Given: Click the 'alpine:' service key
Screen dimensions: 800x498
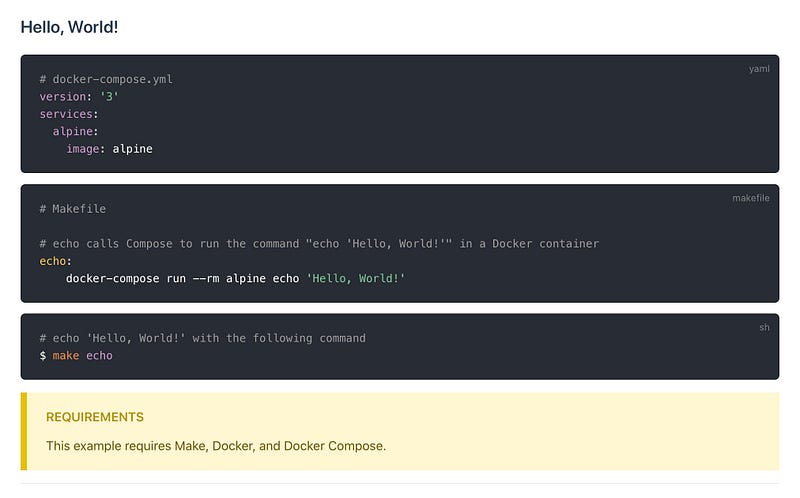Looking at the screenshot, I should click(x=76, y=131).
